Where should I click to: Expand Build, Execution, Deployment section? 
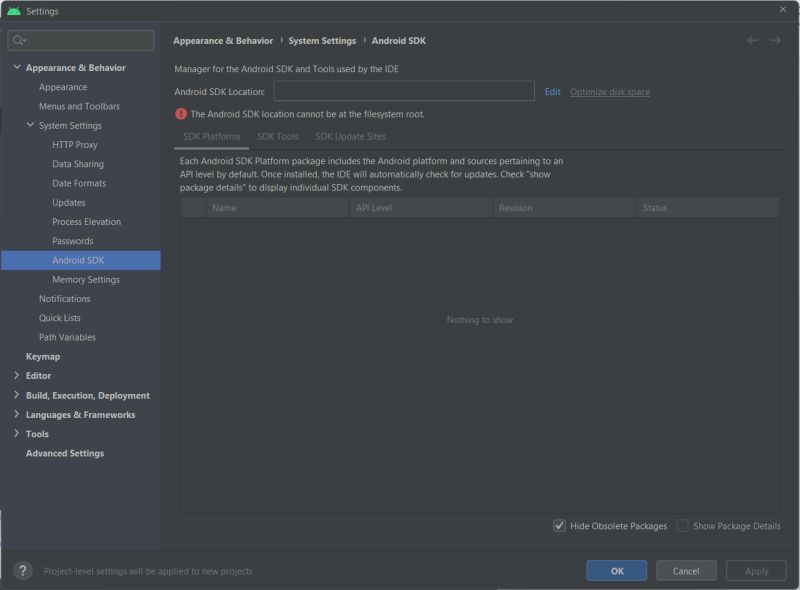tap(15, 395)
